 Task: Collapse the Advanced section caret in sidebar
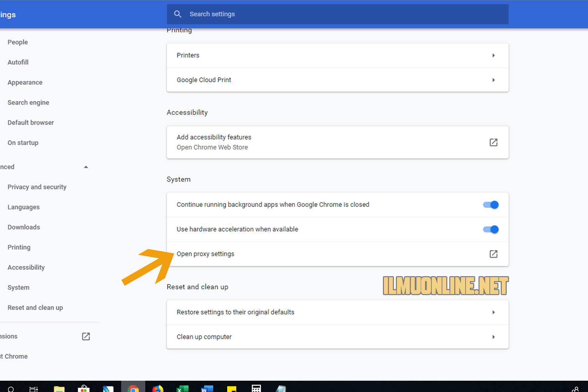(x=86, y=167)
